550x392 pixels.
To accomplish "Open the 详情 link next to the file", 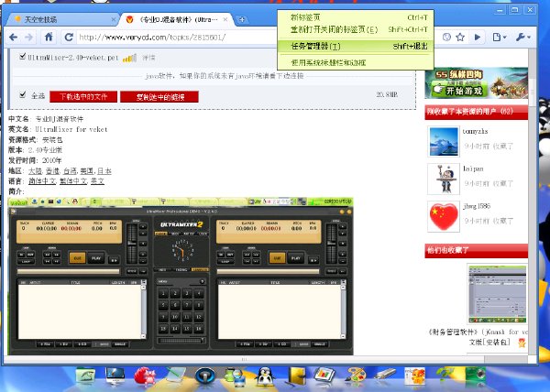I will click(x=148, y=58).
